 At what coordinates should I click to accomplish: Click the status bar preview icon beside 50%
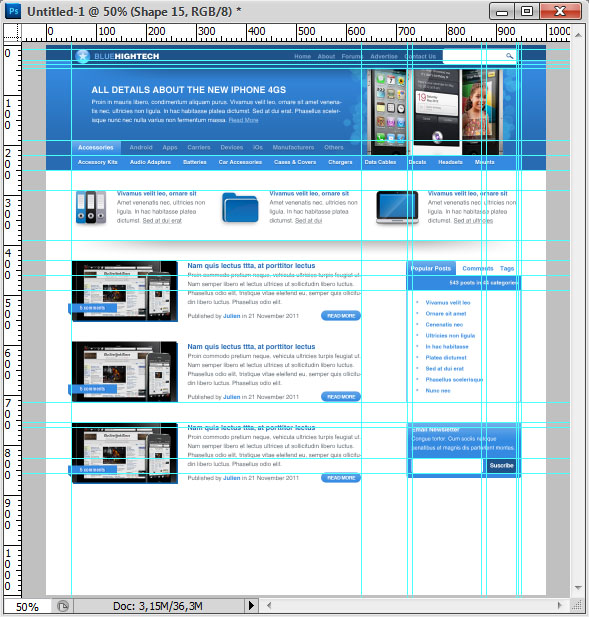(x=63, y=606)
